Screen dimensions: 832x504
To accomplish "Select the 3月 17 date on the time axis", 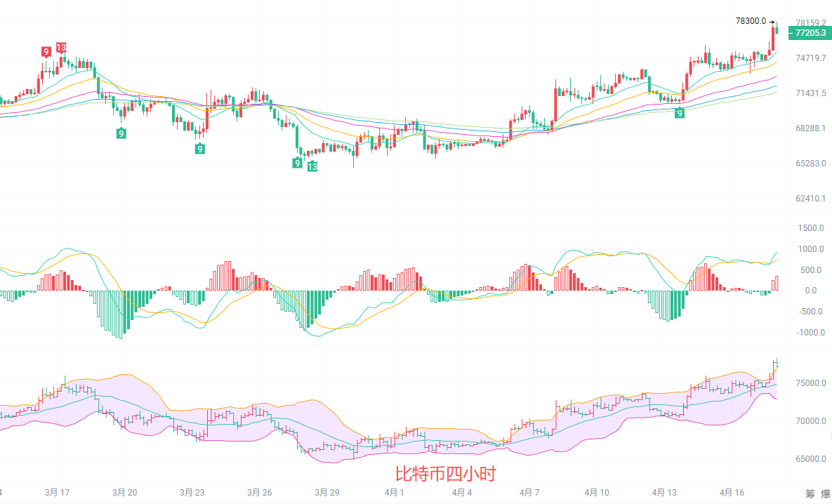I will point(57,493).
